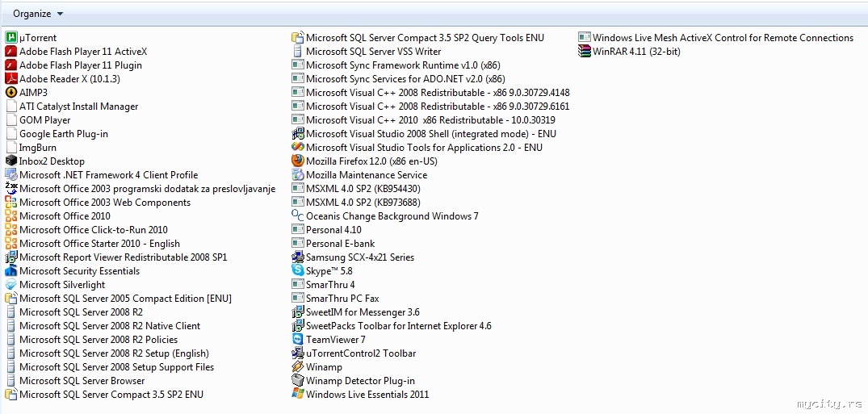Image resolution: width=868 pixels, height=414 pixels.
Task: Click the Adobe Flash Player 11 ActiveX icon
Action: pyautogui.click(x=11, y=52)
